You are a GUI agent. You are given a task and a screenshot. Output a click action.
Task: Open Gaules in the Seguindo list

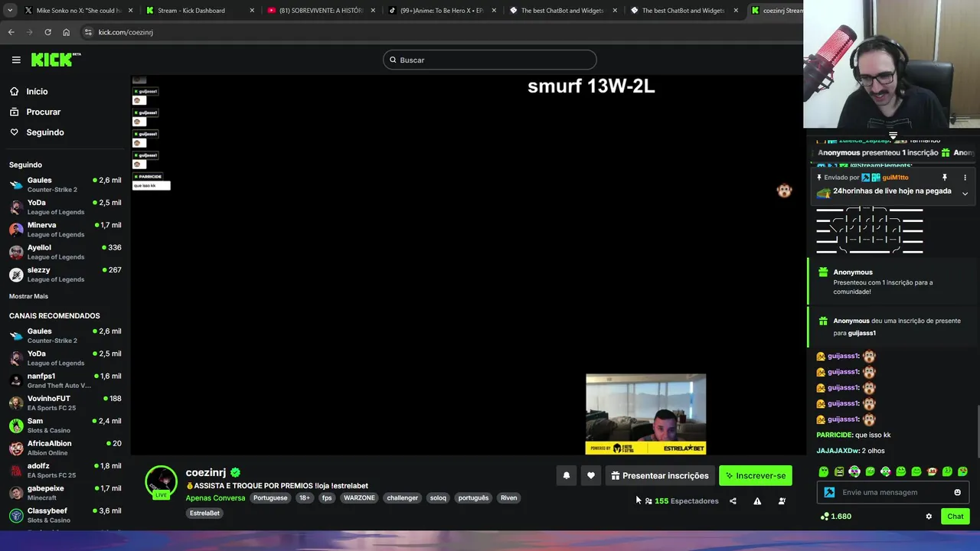click(64, 184)
